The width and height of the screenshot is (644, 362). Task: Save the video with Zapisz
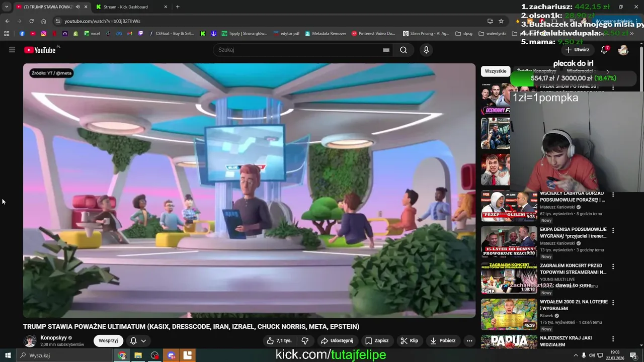pos(377,340)
